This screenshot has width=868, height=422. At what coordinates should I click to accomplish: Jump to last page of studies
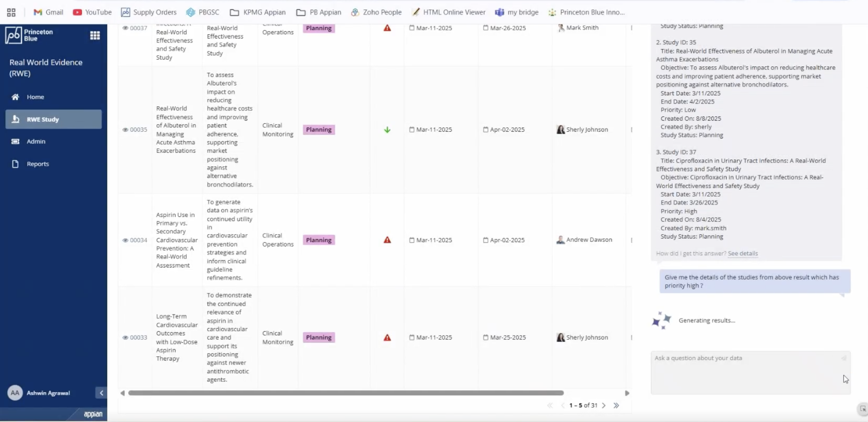point(616,406)
